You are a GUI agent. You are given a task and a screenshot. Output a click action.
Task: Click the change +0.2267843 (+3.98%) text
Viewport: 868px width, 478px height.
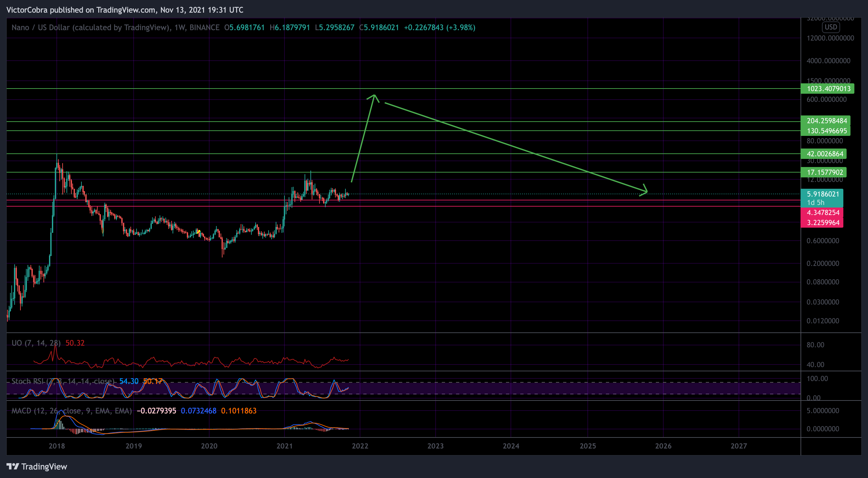point(440,28)
